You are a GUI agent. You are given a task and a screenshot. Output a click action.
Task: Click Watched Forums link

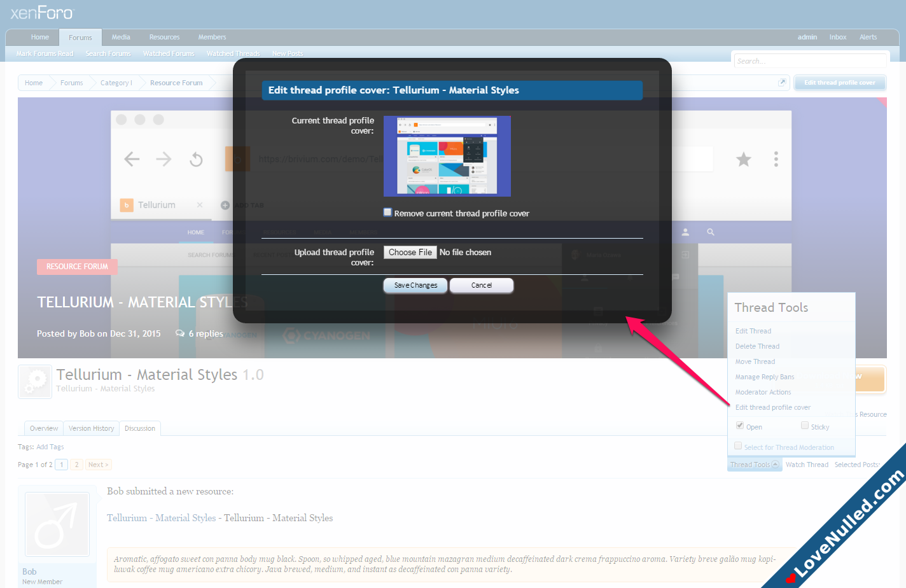[x=169, y=53]
